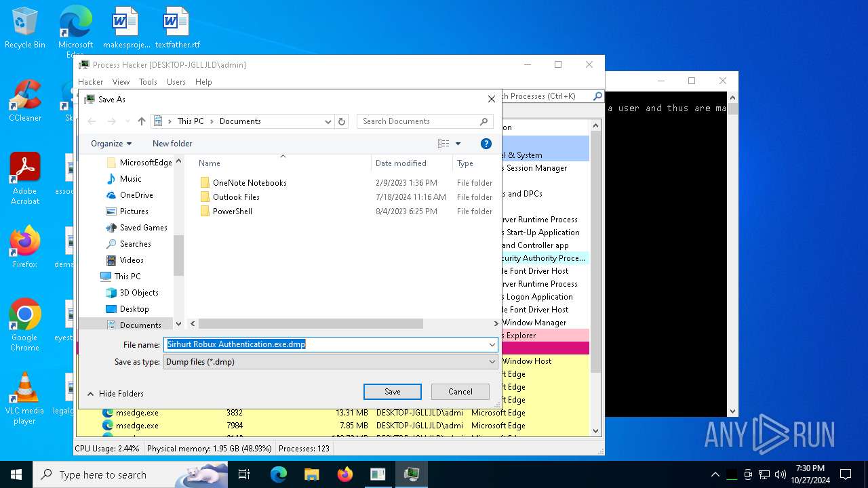Expand the Organize dropdown

coord(111,144)
